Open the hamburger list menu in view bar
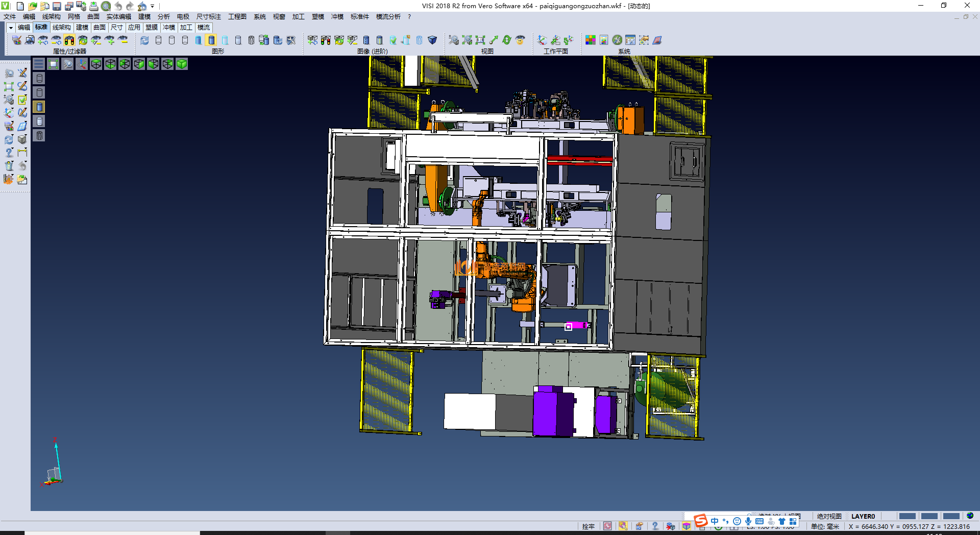This screenshot has width=980, height=535. coord(39,64)
